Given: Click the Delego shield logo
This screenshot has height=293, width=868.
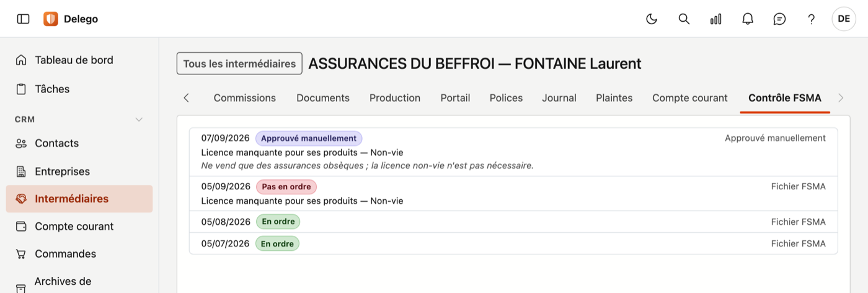Looking at the screenshot, I should [50, 19].
